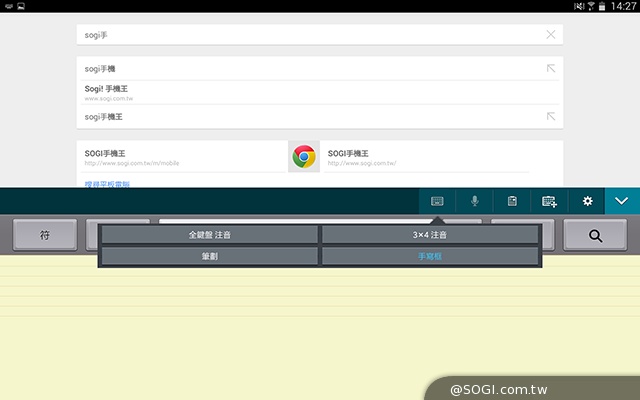Viewport: 640px width, 400px height.
Task: Clear the search field with the X icon
Action: tap(551, 35)
